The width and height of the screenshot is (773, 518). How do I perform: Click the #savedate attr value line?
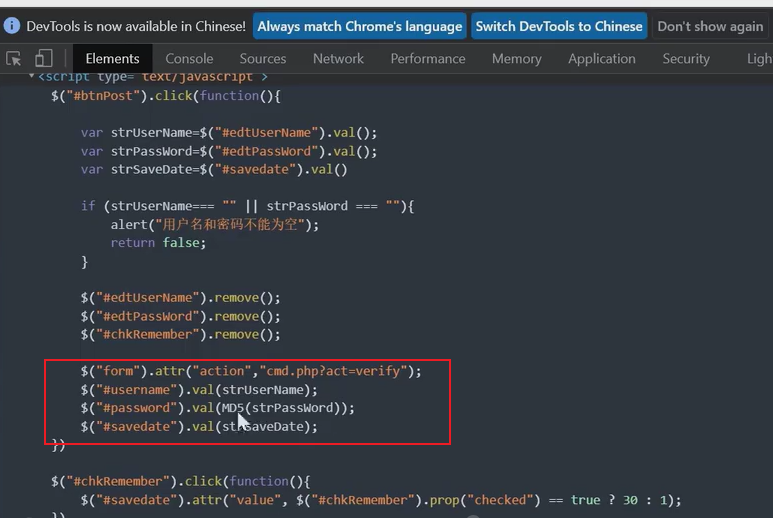(381, 500)
